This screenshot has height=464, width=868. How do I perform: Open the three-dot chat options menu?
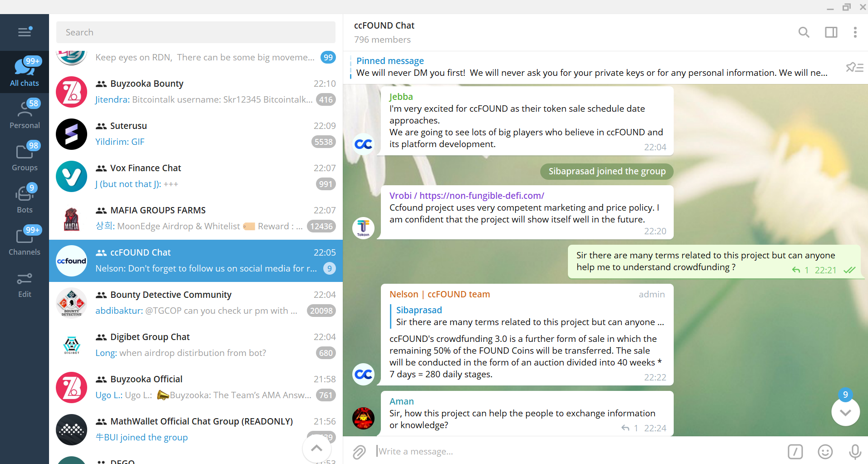[855, 32]
